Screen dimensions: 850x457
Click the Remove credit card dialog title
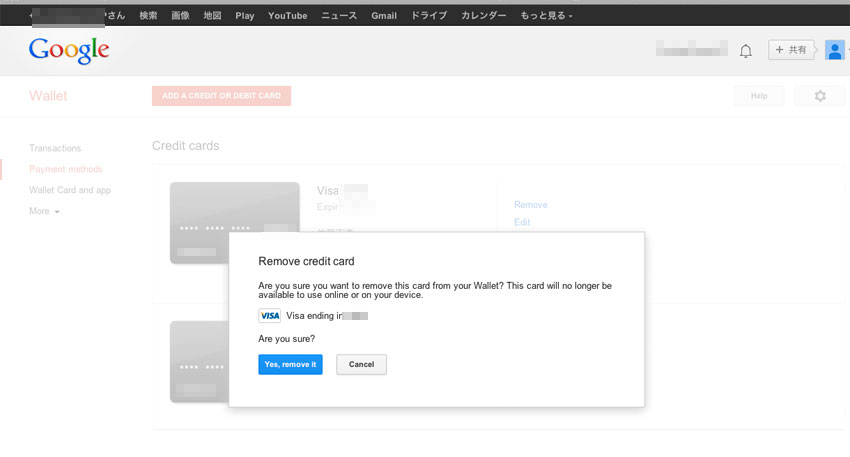[306, 261]
